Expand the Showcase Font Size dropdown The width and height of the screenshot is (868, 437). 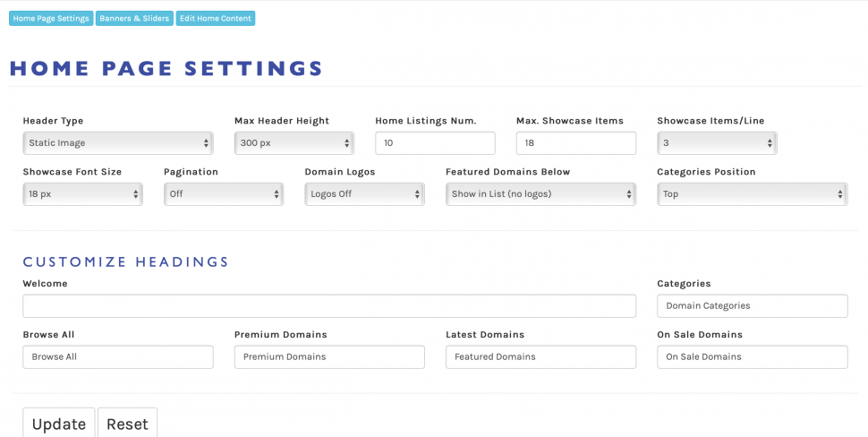tap(82, 194)
